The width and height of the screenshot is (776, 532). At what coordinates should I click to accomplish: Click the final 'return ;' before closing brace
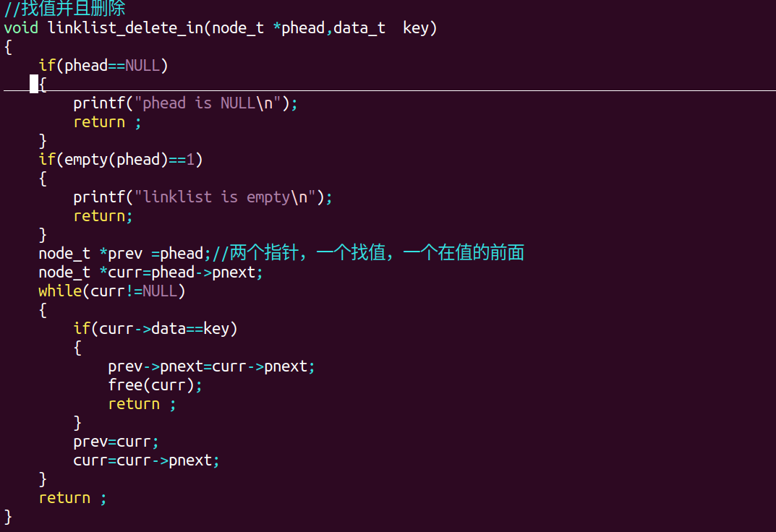pos(72,498)
